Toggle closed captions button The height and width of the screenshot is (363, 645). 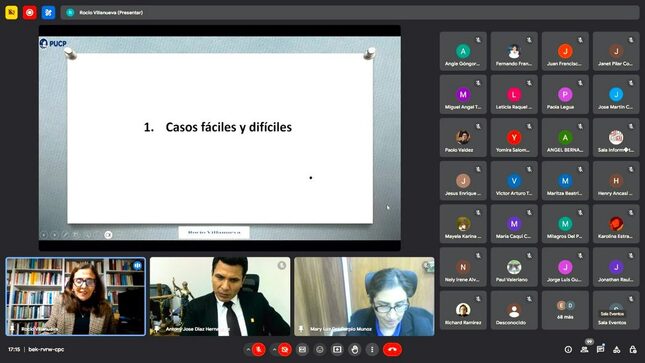[302, 349]
